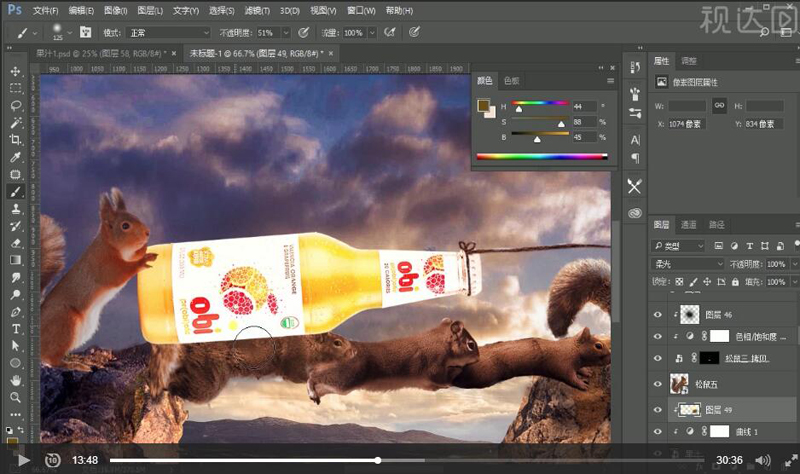Select the Magic Wand tool
The width and height of the screenshot is (800, 474).
[x=15, y=122]
